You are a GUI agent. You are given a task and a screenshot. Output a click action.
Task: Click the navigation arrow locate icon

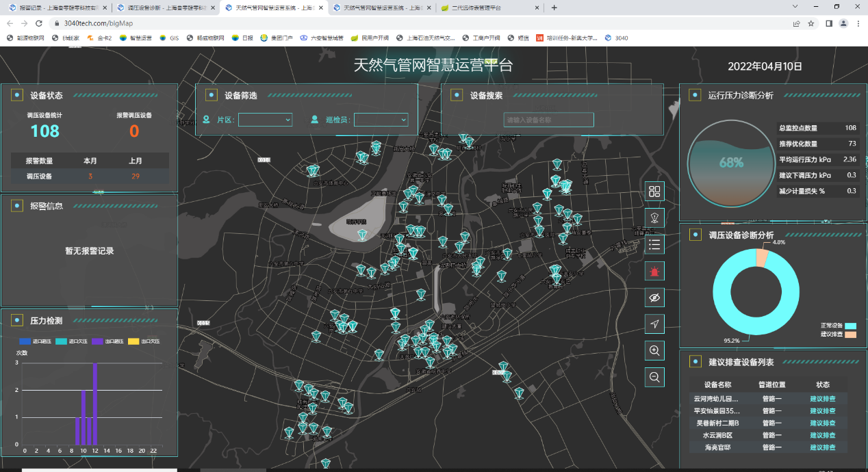(x=654, y=324)
